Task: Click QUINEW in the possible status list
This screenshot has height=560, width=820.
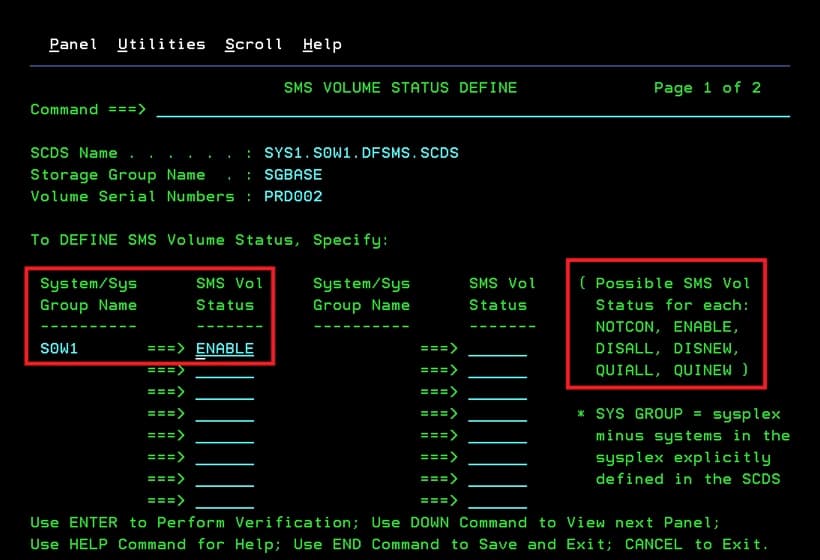Action: coord(707,371)
